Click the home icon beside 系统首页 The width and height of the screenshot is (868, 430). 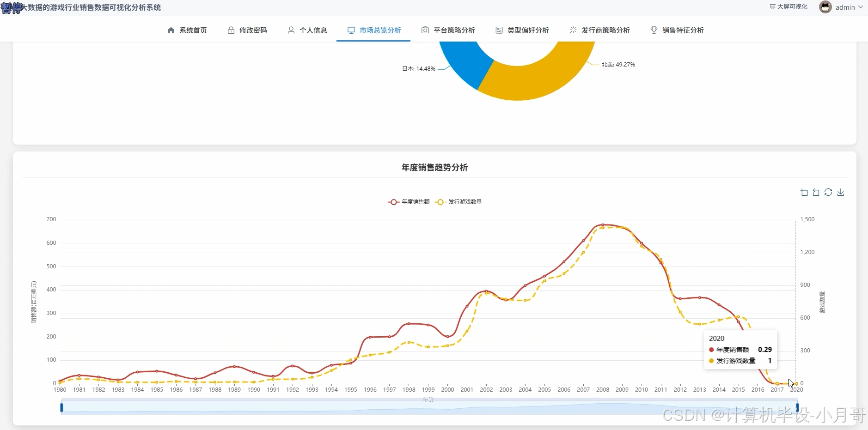point(171,30)
